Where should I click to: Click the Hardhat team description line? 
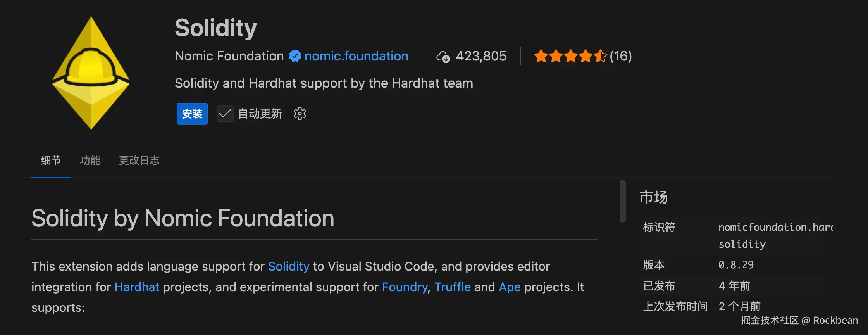(324, 83)
